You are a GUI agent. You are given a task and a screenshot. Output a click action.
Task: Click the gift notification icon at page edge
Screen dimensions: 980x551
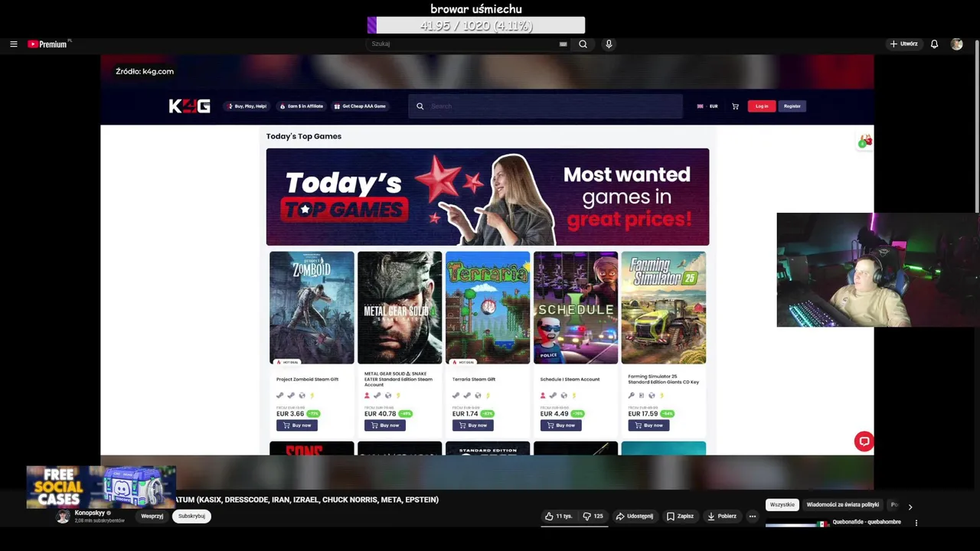[864, 142]
